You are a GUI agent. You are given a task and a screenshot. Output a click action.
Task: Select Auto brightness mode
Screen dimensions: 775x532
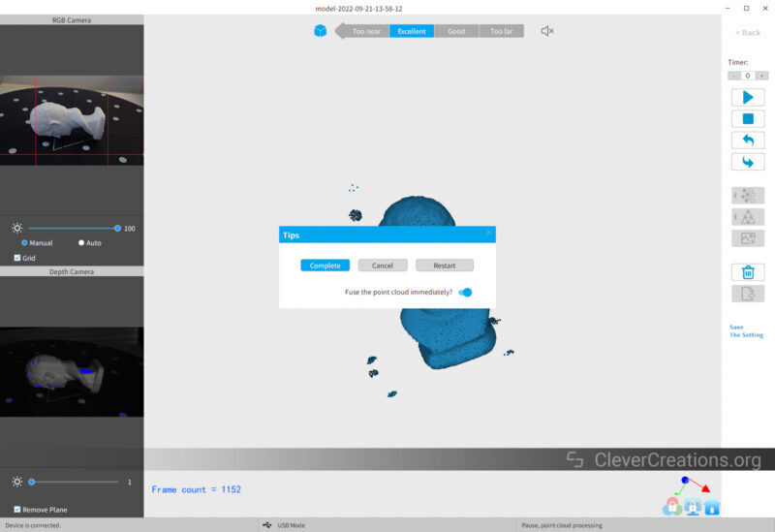tap(81, 243)
